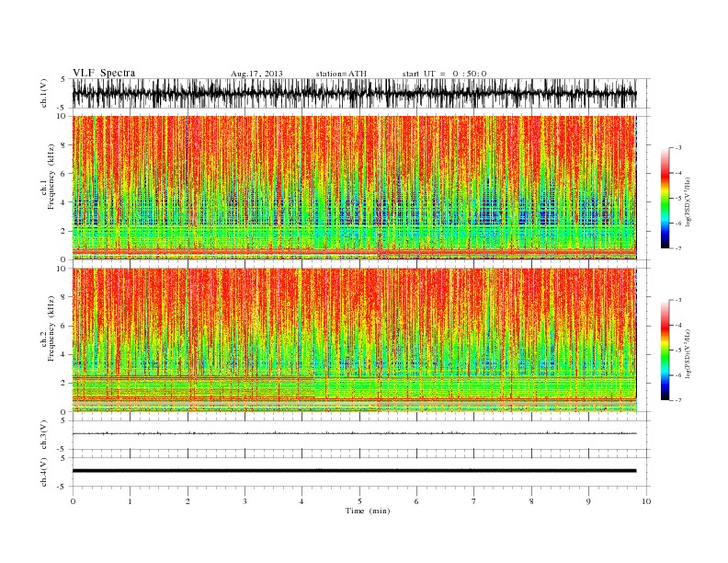Viewport: 728px width, 563px height.
Task: Select the "Time (min)" axis label
Action: pos(368,511)
